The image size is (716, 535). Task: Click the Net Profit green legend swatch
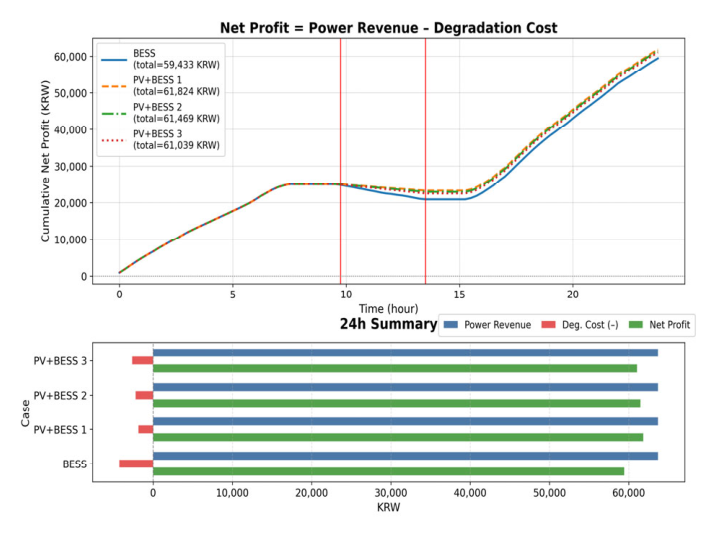coord(636,325)
